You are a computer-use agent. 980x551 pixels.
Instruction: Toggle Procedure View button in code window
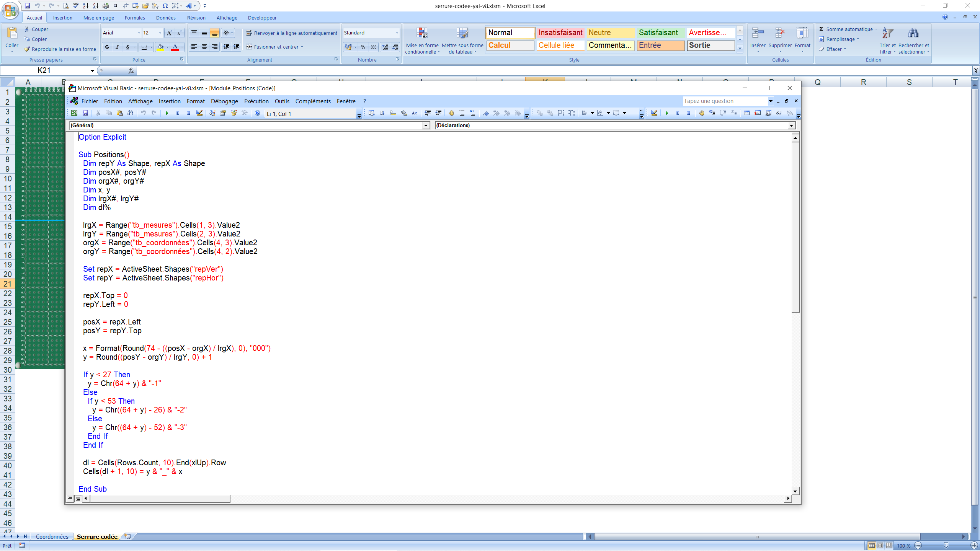70,498
